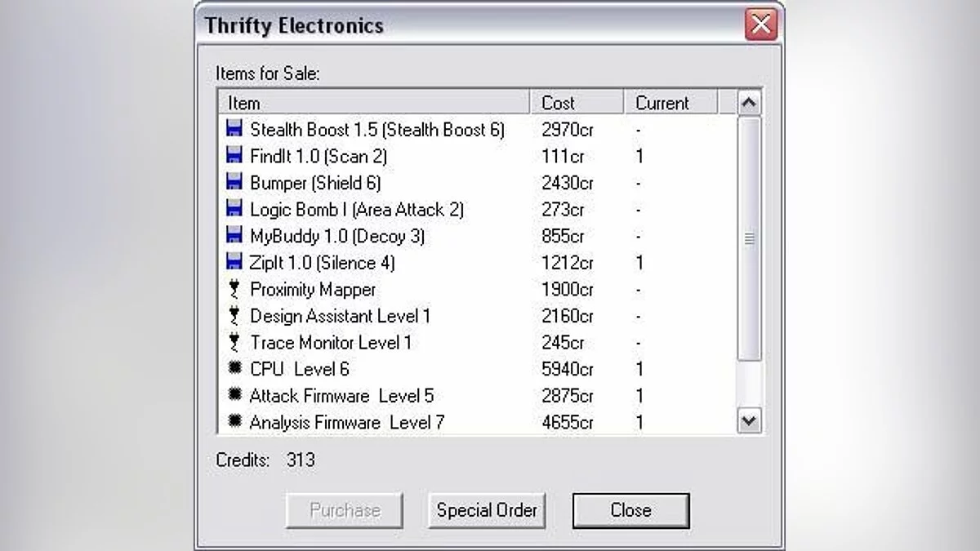Click the 1900cr cost value
This screenshot has width=980, height=551.
tap(568, 289)
